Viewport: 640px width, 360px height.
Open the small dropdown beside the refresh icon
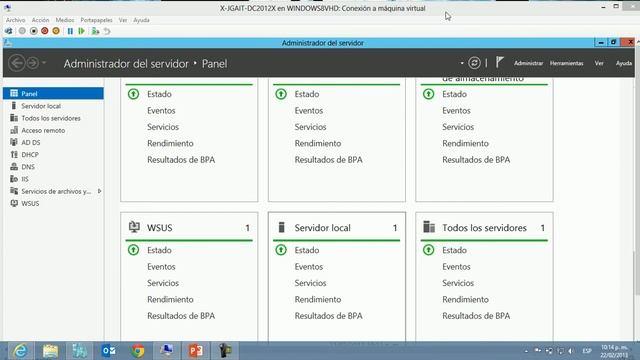tap(462, 63)
